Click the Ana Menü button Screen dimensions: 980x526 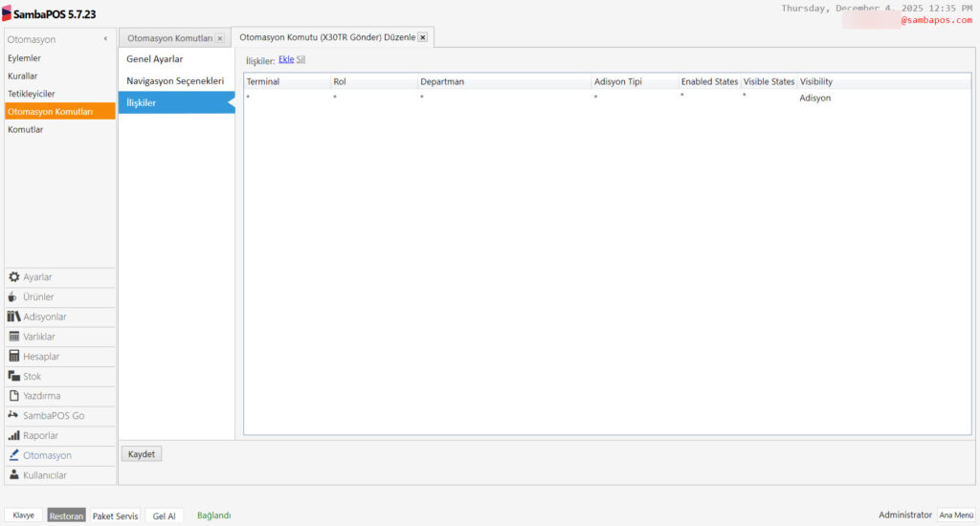[956, 515]
